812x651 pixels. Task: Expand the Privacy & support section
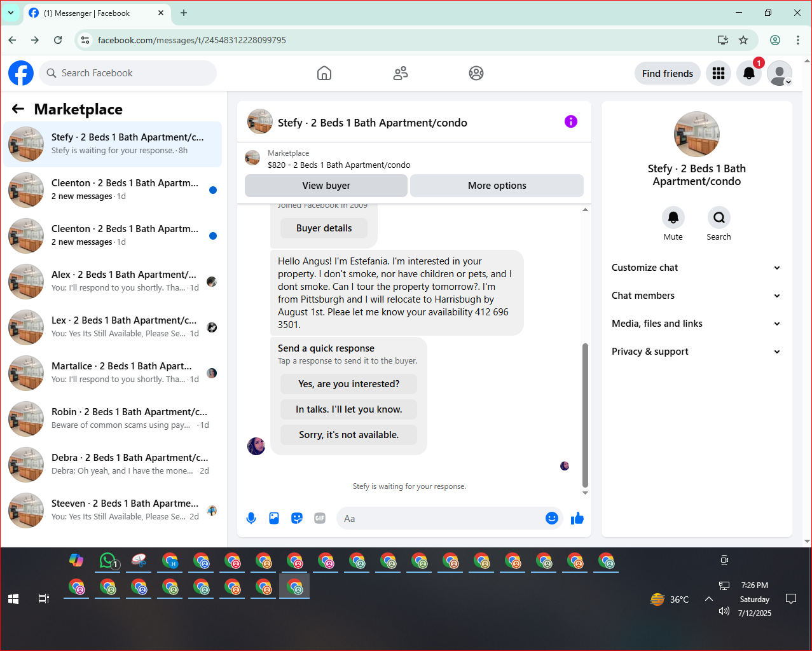[696, 352]
